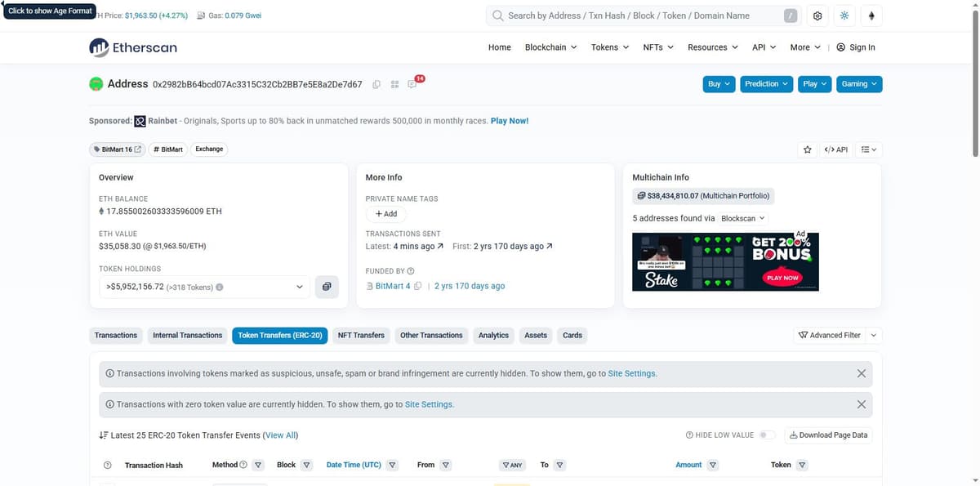Click Download Page Data button
980x486 pixels.
point(828,435)
